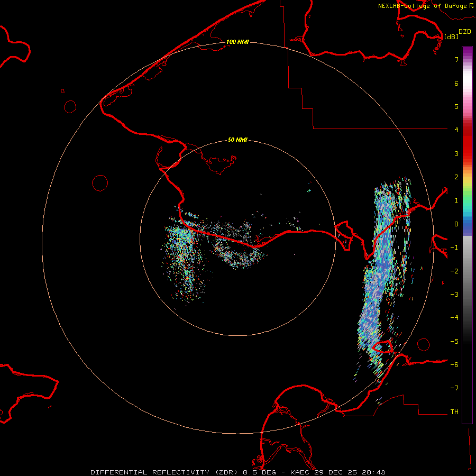Viewport: 476px width, 476px height.
Task: Click the "29 DEC 25 20:48" timestamp
Action: click(x=351, y=472)
